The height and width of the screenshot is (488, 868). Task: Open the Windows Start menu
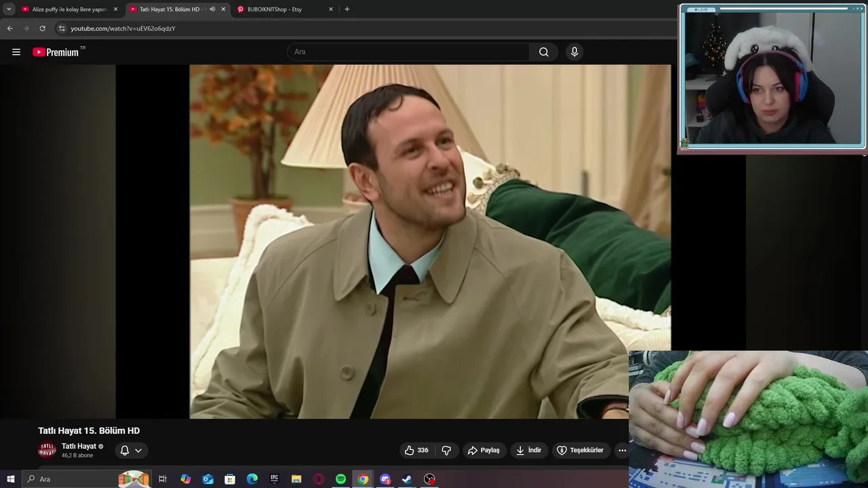(x=10, y=479)
